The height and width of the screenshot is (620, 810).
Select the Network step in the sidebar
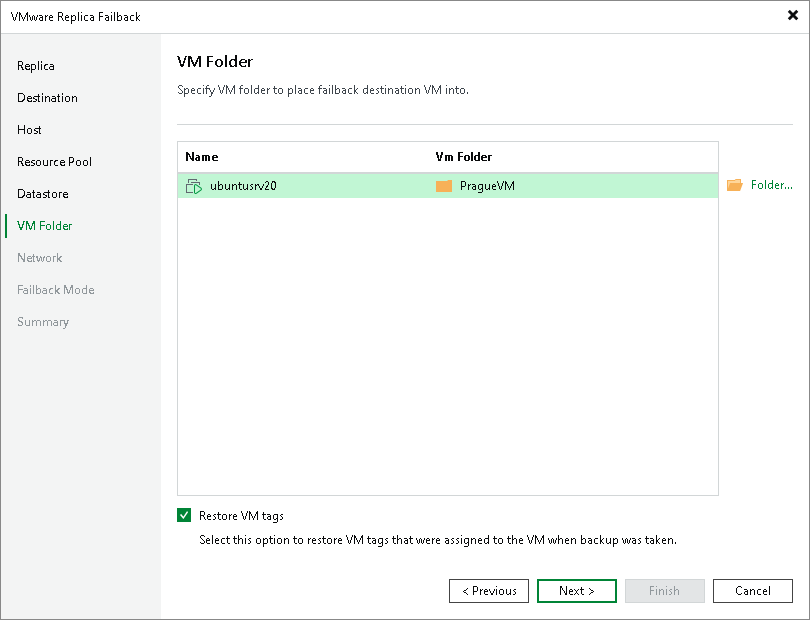point(39,258)
